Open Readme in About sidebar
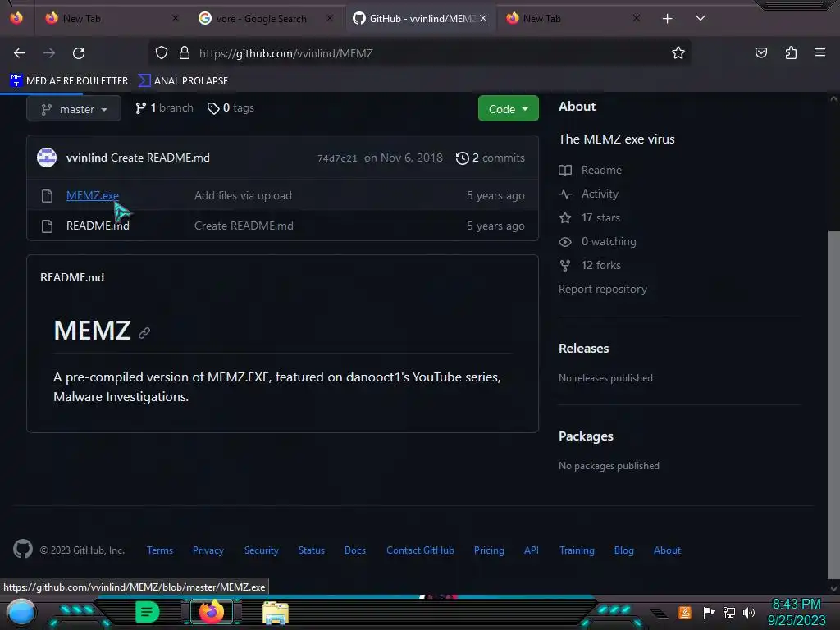The image size is (840, 630). [591, 171]
